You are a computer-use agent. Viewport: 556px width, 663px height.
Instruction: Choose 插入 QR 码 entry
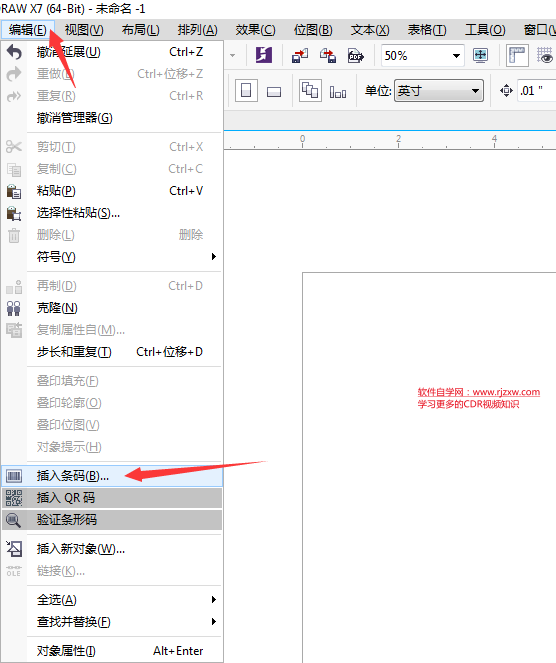click(112, 498)
